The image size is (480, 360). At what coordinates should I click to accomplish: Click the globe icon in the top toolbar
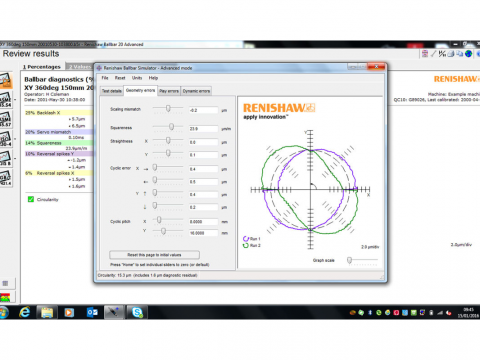coord(468,54)
